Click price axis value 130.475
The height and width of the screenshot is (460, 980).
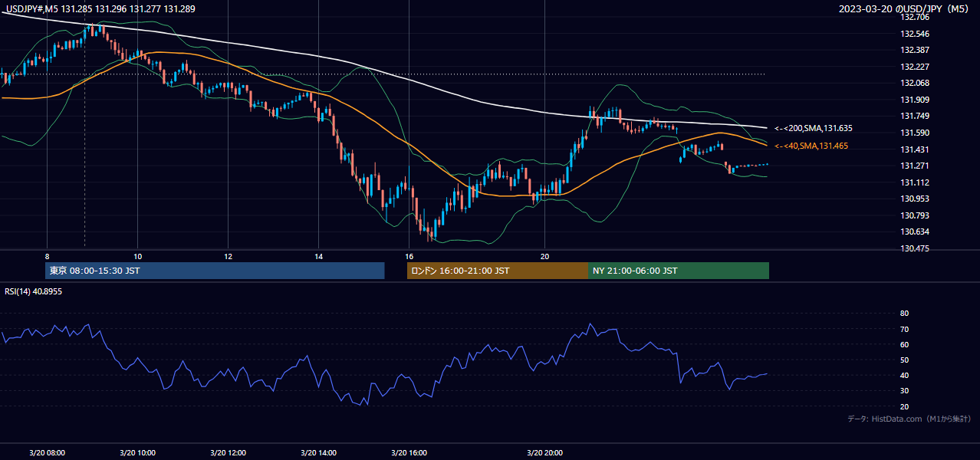pos(914,248)
